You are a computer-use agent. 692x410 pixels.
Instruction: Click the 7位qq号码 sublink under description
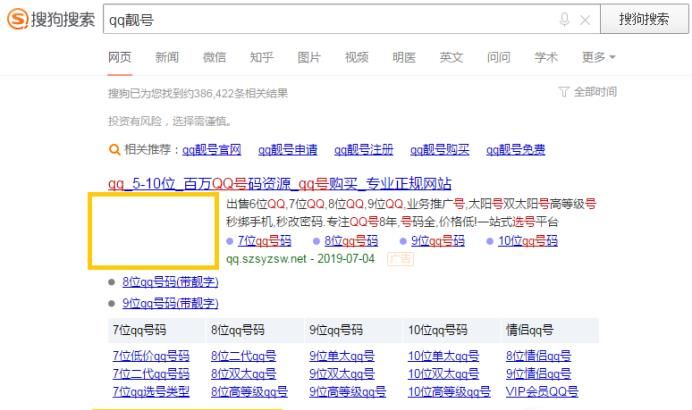click(264, 241)
